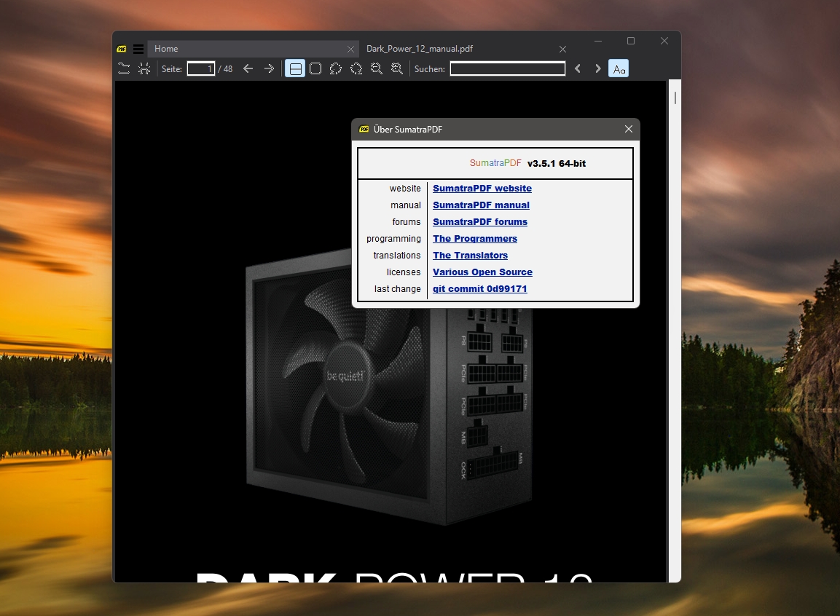Viewport: 840px width, 616px height.
Task: Switch to fit single page view
Action: click(x=315, y=68)
